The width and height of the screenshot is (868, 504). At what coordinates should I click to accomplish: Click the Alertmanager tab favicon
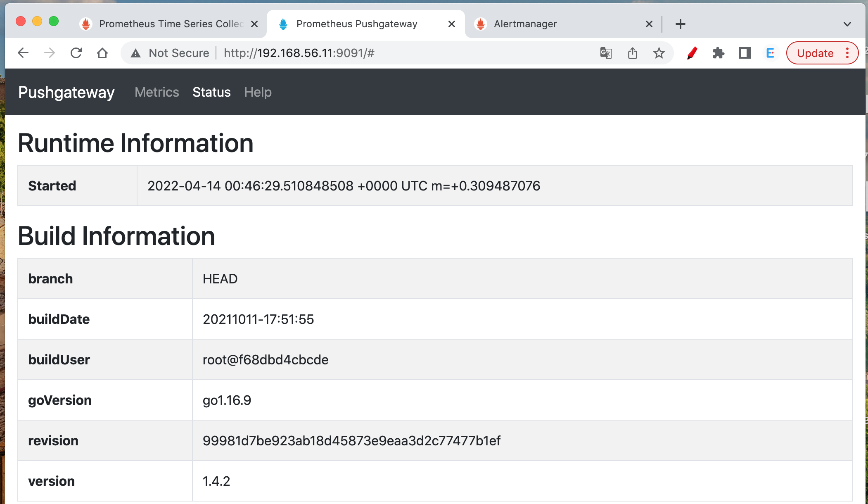[x=481, y=24]
